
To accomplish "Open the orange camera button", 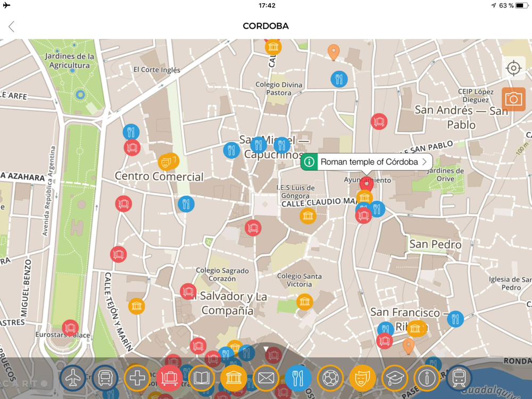I will (513, 99).
